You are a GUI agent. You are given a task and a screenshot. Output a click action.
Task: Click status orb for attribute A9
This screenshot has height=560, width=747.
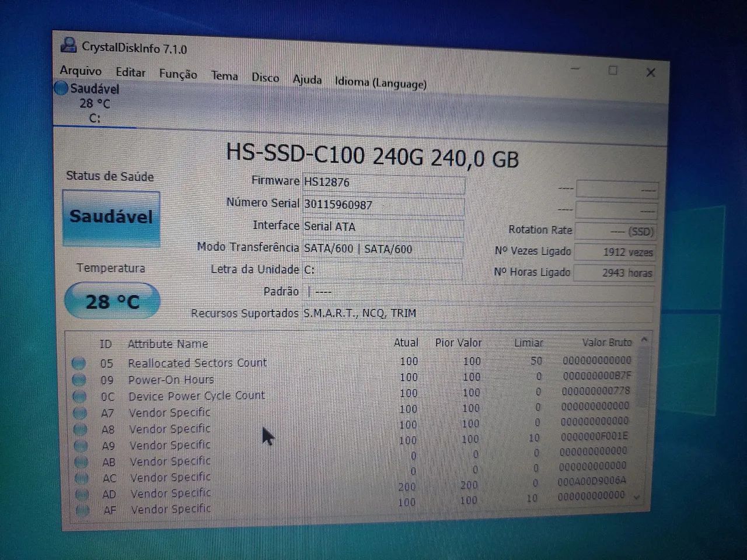(x=81, y=446)
